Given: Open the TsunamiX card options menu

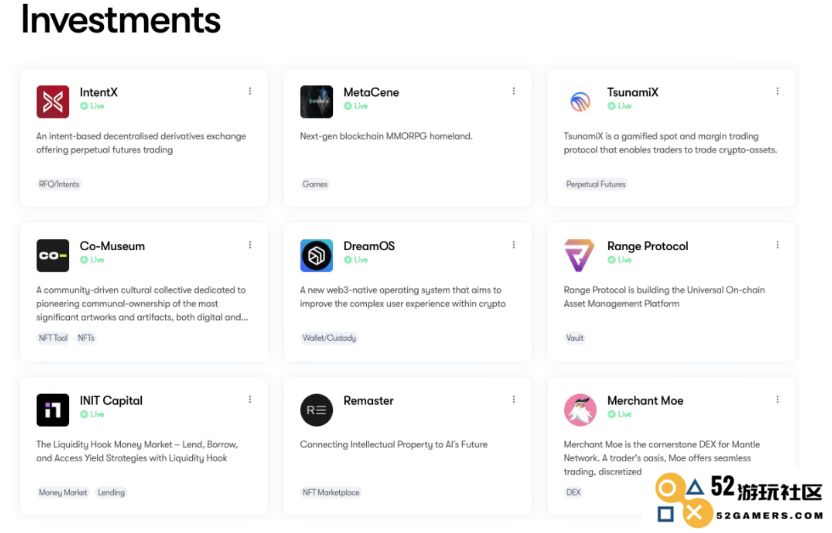Looking at the screenshot, I should click(x=777, y=91).
